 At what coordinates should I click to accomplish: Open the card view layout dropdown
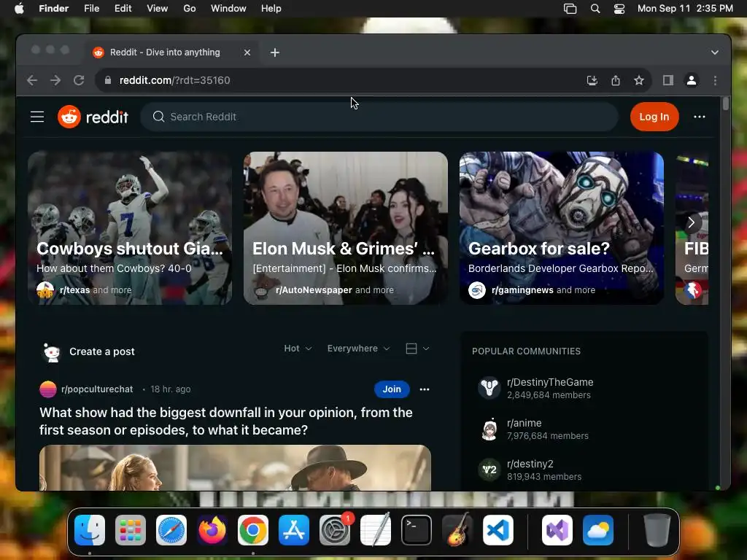click(x=417, y=349)
